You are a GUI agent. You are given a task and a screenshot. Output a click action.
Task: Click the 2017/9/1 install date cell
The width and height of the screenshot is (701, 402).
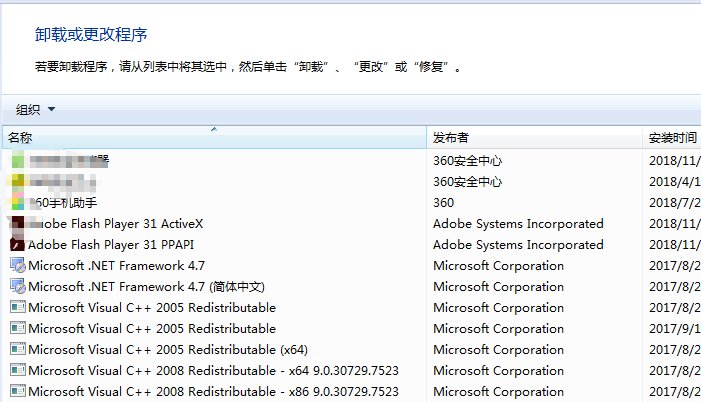675,329
